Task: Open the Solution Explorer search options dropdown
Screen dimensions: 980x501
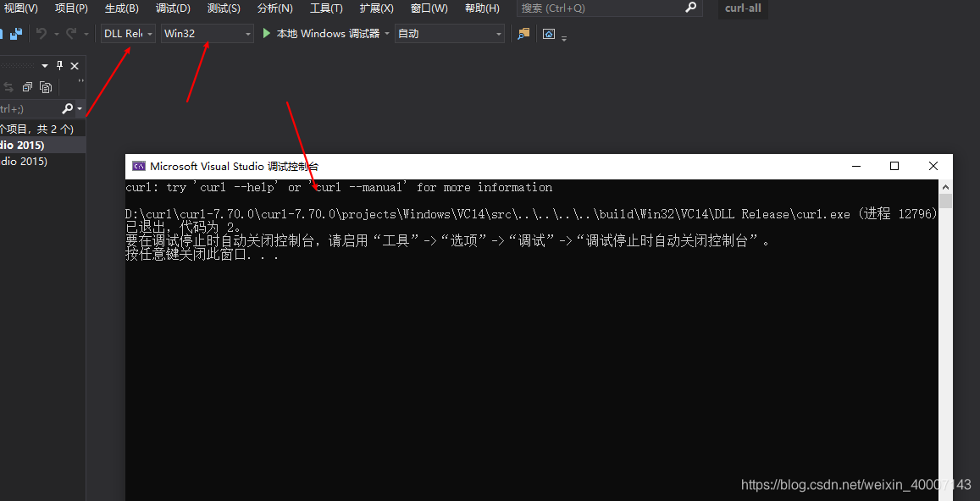Action: (80, 109)
